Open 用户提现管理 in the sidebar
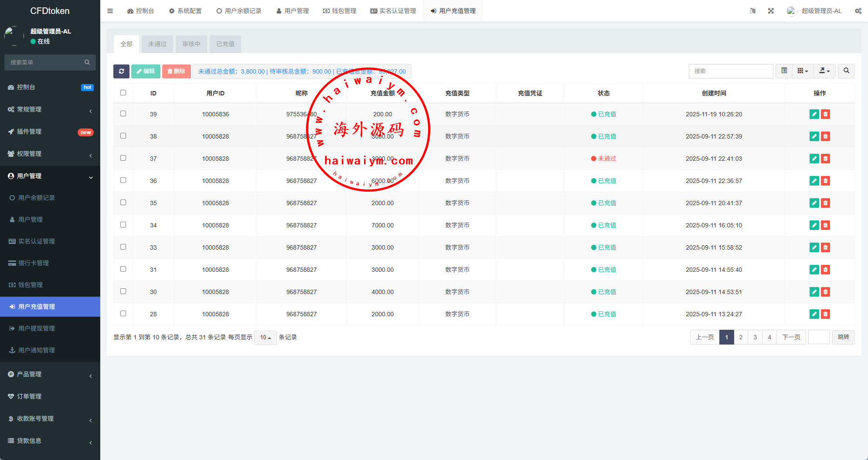 click(x=37, y=328)
